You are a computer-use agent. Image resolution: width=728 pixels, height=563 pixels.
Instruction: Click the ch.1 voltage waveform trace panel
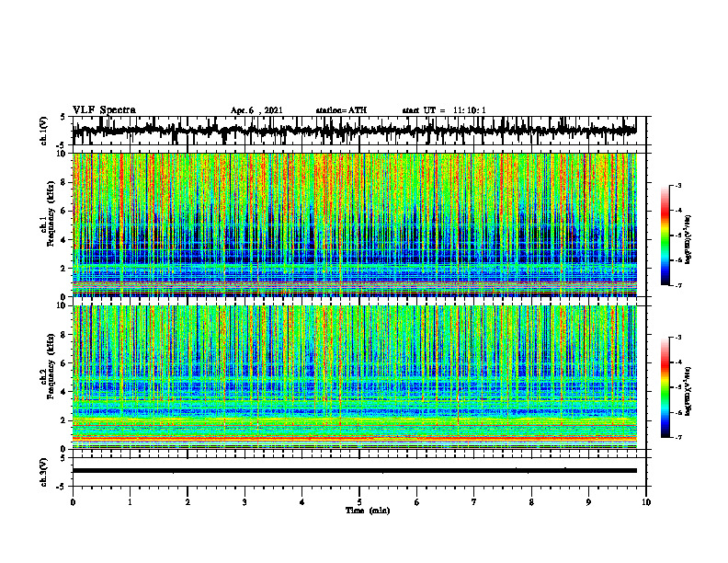[358, 131]
